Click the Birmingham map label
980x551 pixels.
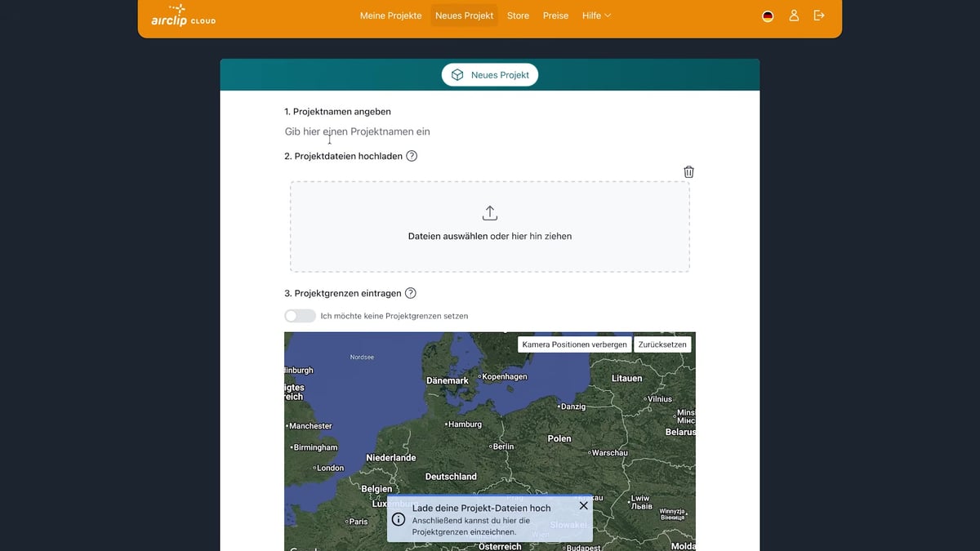pyautogui.click(x=314, y=447)
